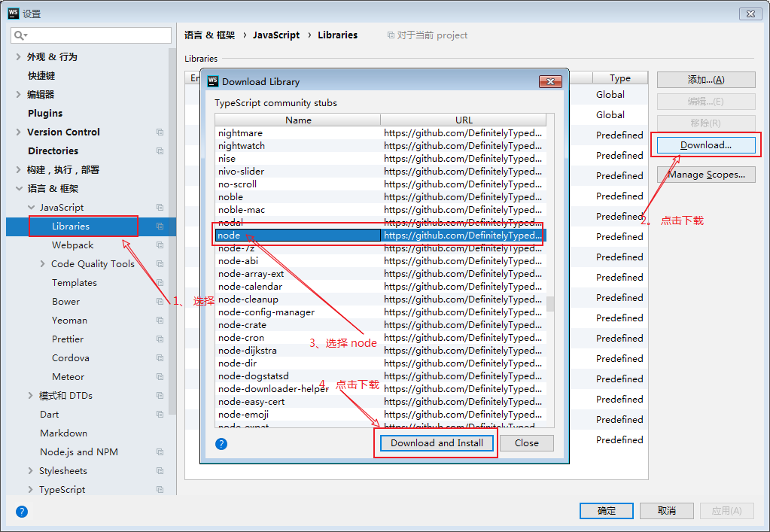Click the 添加...(A) button
This screenshot has height=532, width=770.
(x=706, y=80)
